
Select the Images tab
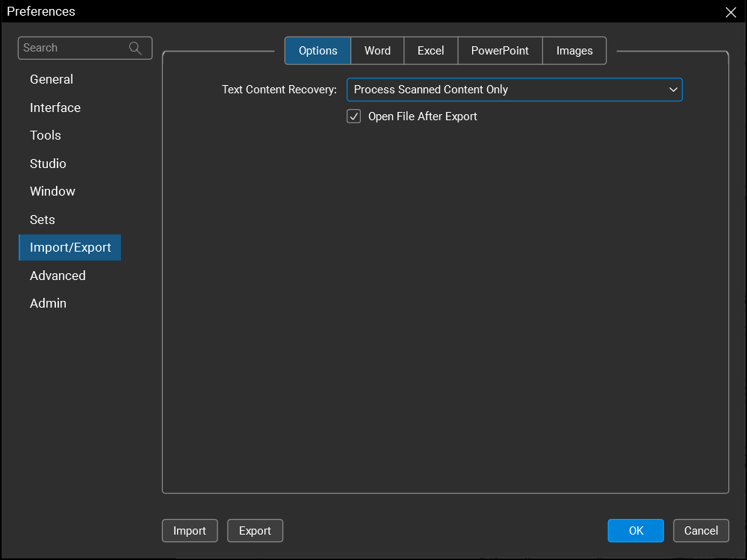pyautogui.click(x=574, y=51)
